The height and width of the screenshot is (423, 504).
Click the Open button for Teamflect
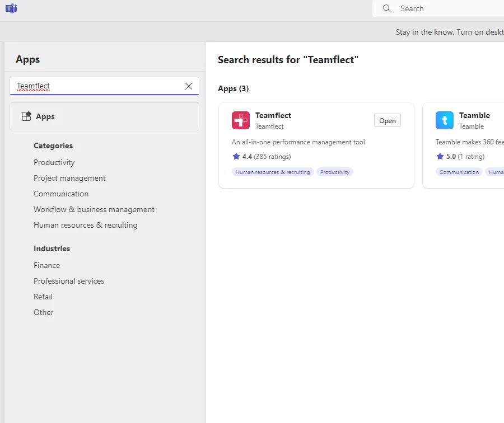pos(388,120)
